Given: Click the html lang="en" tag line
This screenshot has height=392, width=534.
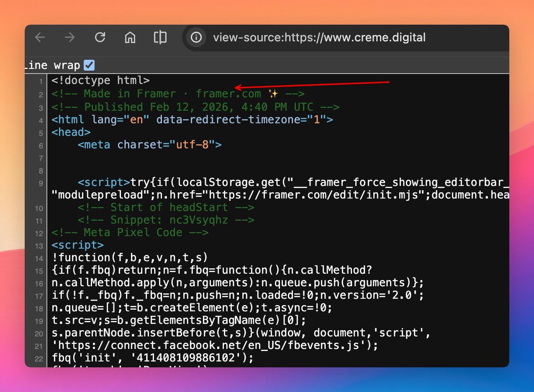Looking at the screenshot, I should click(x=192, y=120).
